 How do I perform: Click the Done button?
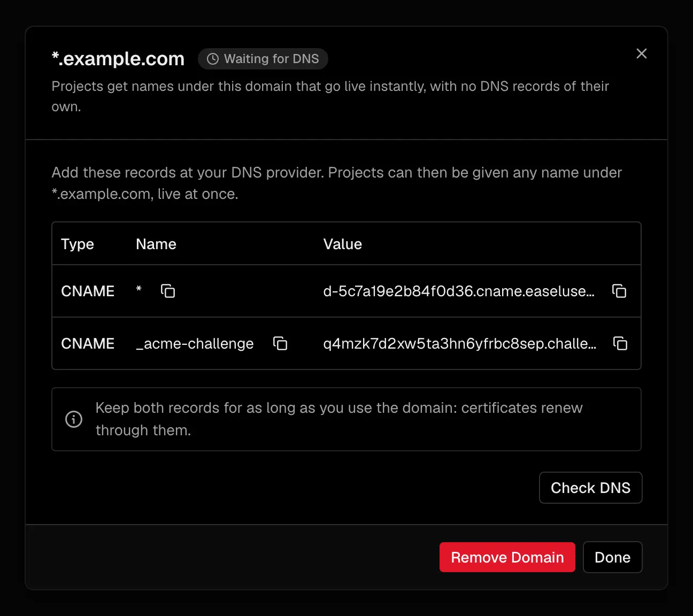(x=612, y=557)
